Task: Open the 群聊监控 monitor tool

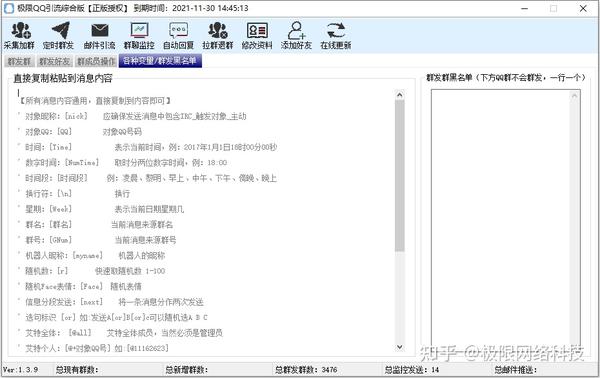Action: coord(139,36)
